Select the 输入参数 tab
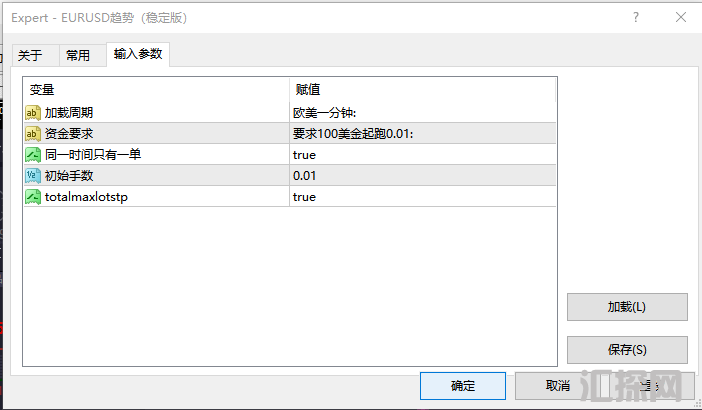 [138, 54]
